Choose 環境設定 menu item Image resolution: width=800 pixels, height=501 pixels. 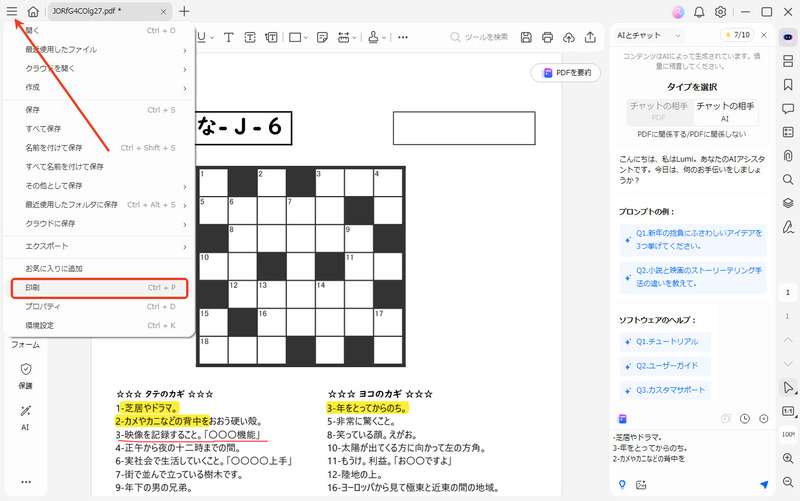(100, 325)
